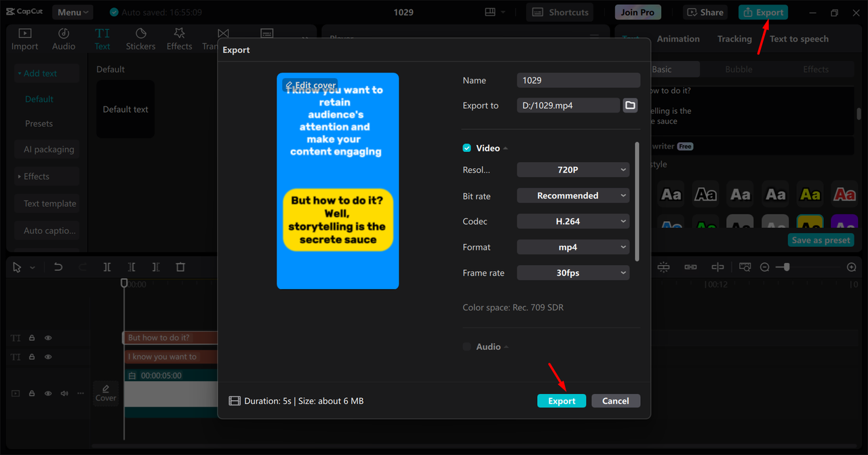Click the Name input field containing 1029
This screenshot has width=868, height=455.
pos(578,80)
